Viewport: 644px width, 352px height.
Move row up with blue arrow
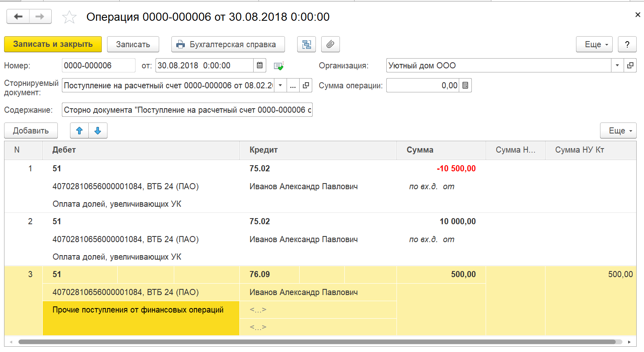(x=79, y=131)
